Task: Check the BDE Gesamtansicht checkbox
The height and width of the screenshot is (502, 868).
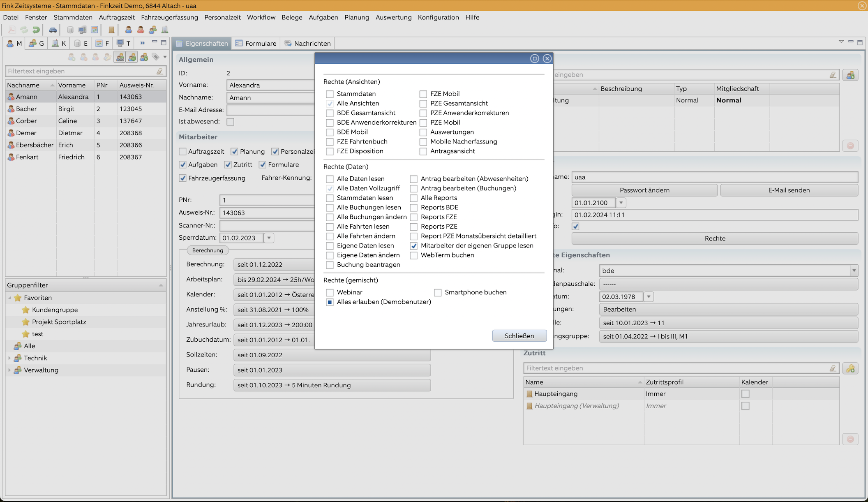Action: (330, 113)
